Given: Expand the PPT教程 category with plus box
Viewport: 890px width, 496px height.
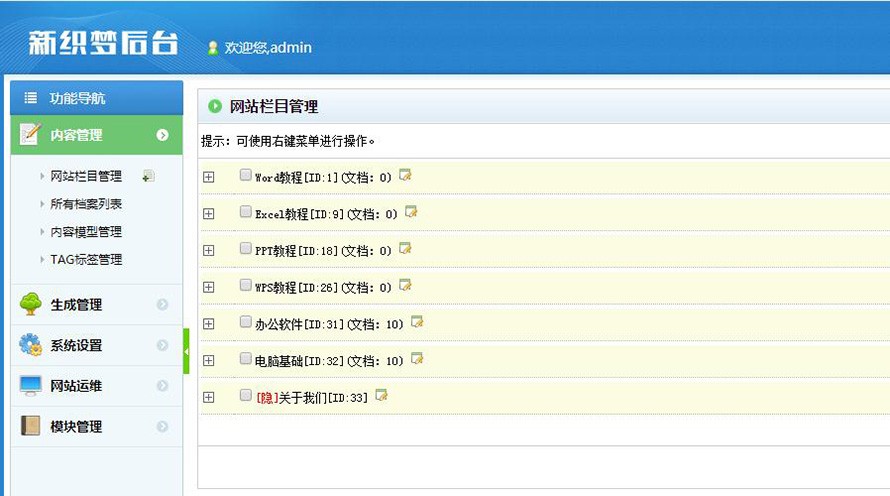Looking at the screenshot, I should point(209,250).
